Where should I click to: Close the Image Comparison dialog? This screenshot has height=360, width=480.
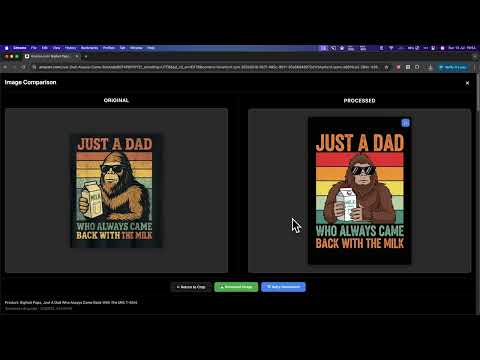[467, 83]
